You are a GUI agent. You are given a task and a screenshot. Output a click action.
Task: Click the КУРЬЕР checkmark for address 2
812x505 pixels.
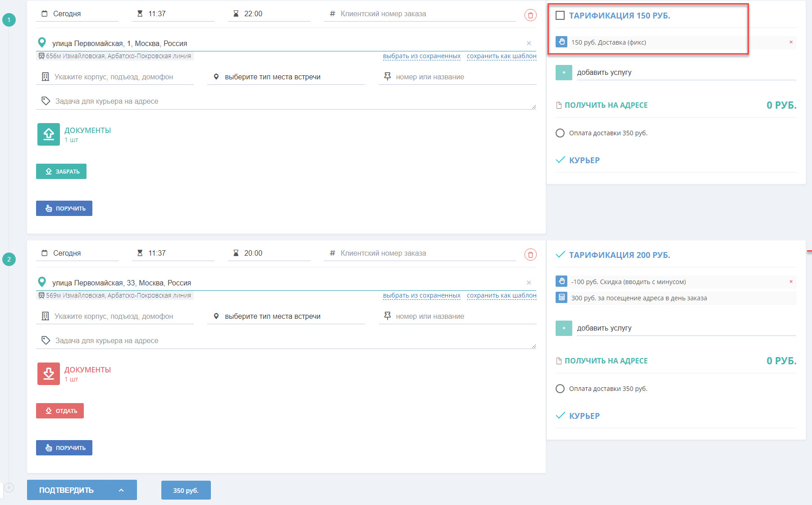tap(560, 416)
